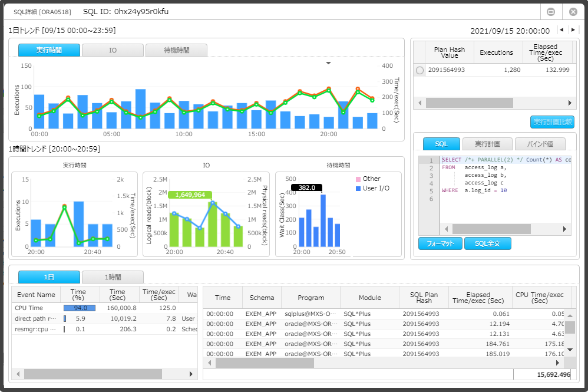
Task: Open the 実行計画 tab
Action: point(487,144)
